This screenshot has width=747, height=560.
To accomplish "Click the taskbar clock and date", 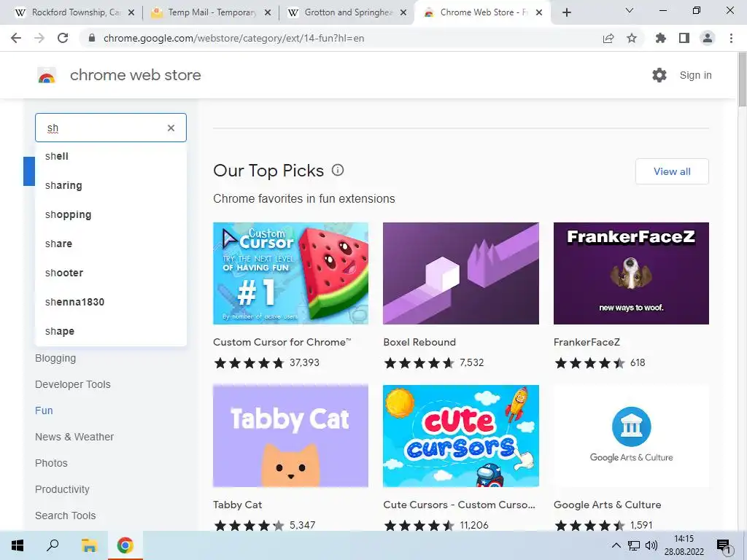I will coord(684,545).
